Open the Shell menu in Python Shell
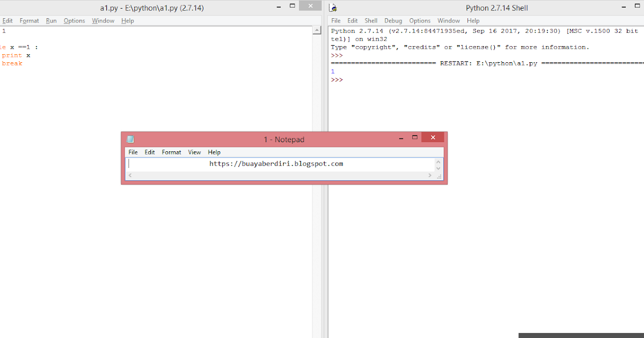The height and width of the screenshot is (338, 644). pos(370,20)
